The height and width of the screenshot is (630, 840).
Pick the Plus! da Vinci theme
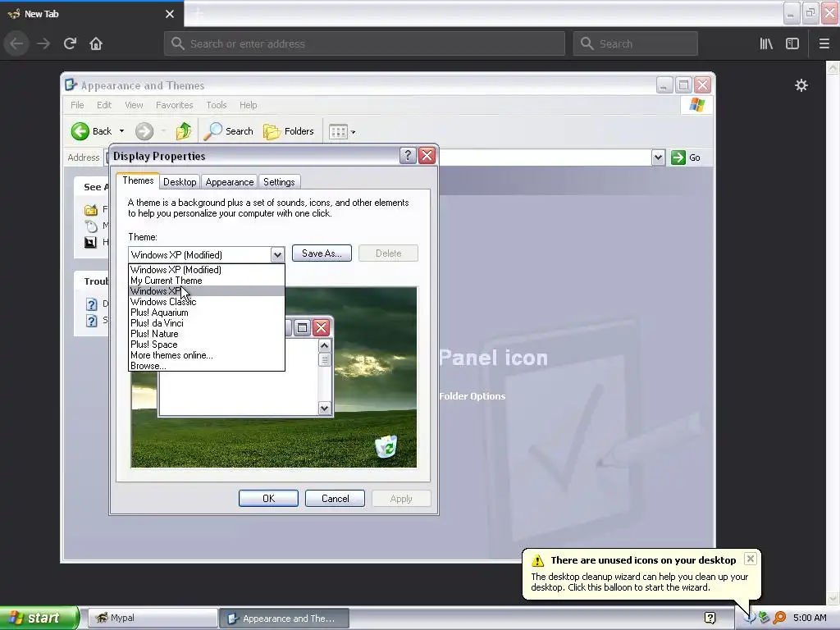pyautogui.click(x=206, y=323)
